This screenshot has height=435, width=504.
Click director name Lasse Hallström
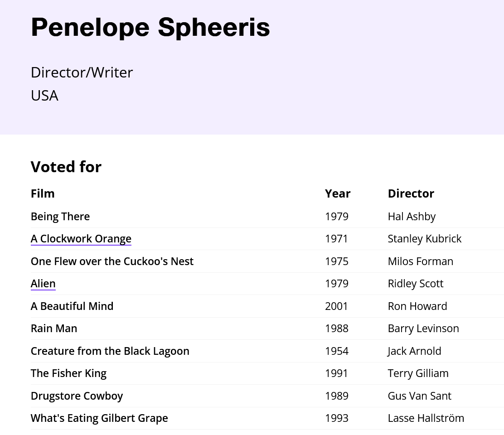click(x=426, y=418)
